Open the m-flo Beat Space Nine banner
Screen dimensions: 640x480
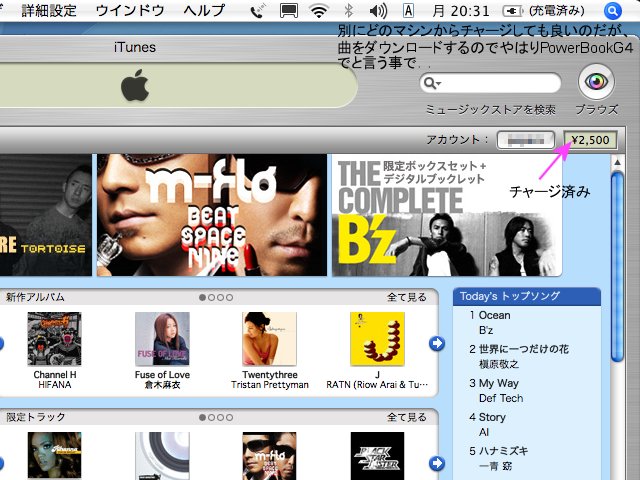pyautogui.click(x=212, y=215)
